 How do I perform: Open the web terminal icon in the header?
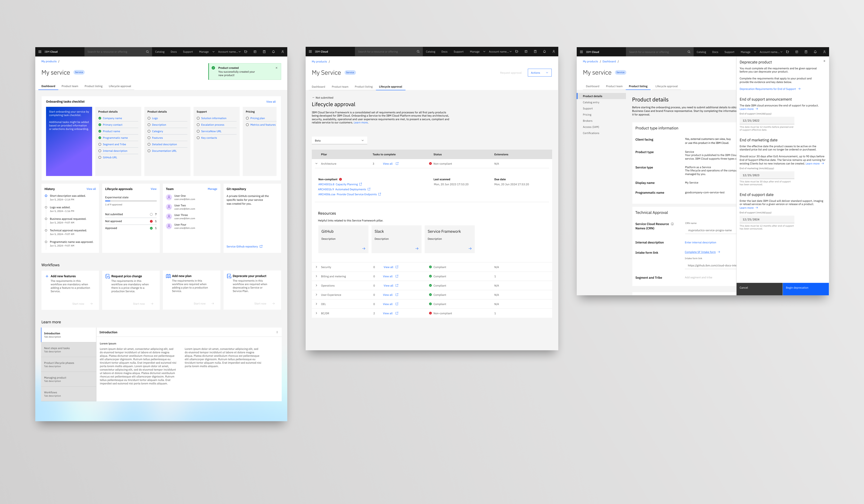(x=255, y=51)
